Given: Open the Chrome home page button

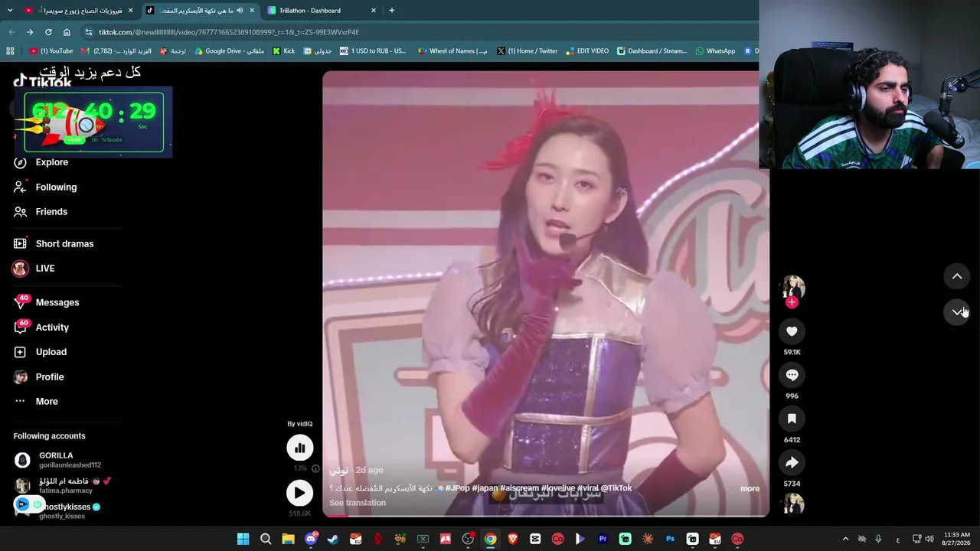Looking at the screenshot, I should coord(67,32).
